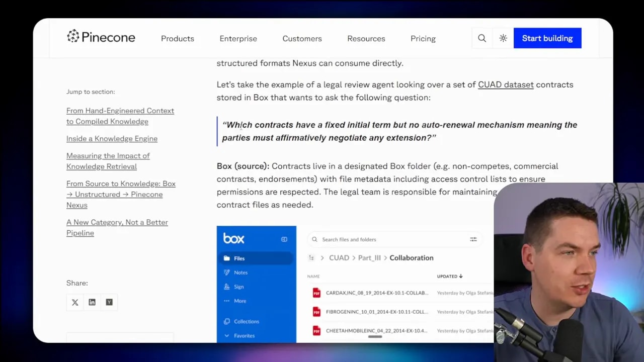Share the article on Hacker News
The height and width of the screenshot is (362, 644).
109,302
